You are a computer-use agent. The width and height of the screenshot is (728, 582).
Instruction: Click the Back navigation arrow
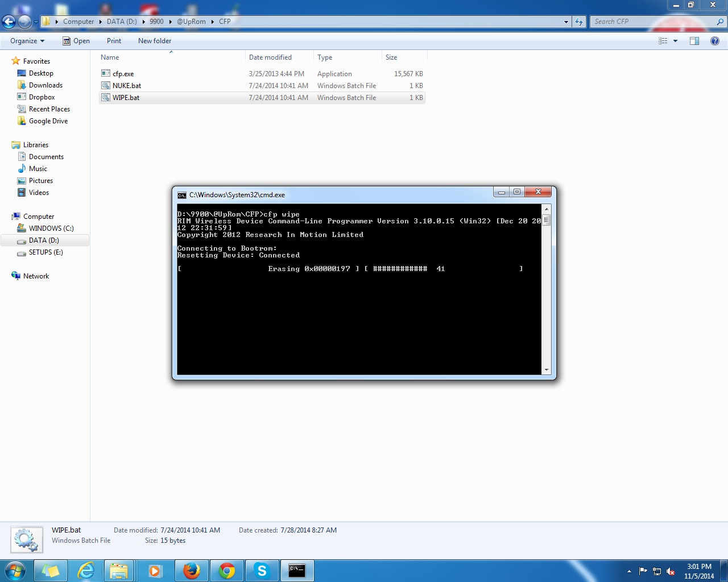(x=9, y=22)
